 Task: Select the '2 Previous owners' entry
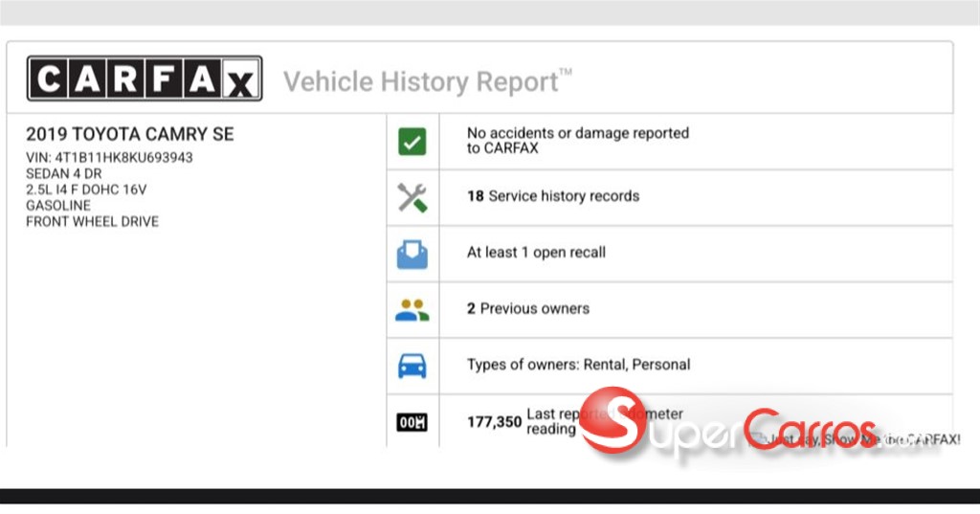click(x=527, y=308)
